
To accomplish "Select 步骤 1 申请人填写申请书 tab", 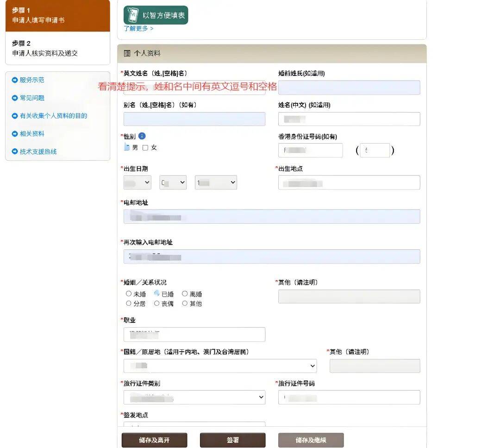I will [57, 15].
